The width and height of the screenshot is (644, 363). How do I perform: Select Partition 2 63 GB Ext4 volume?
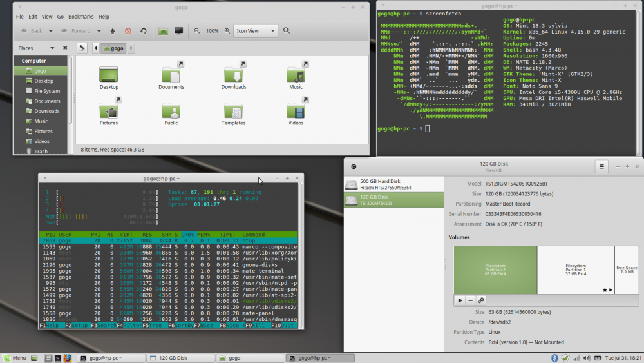495,270
